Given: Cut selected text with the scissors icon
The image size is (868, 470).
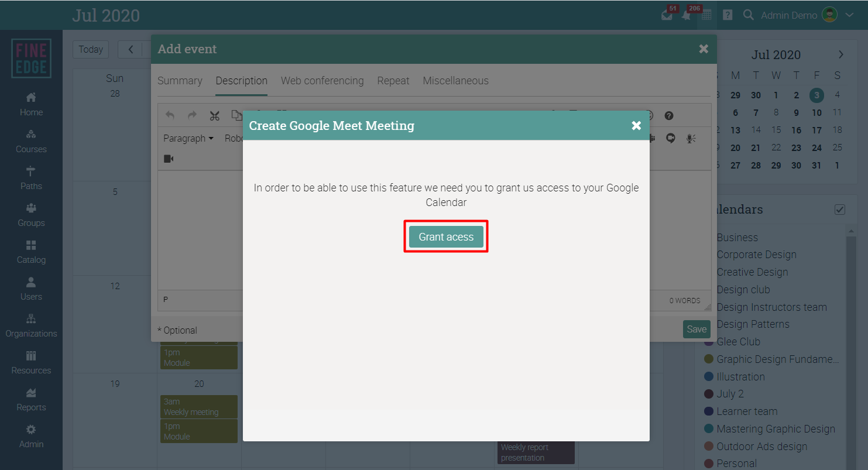Looking at the screenshot, I should point(214,115).
